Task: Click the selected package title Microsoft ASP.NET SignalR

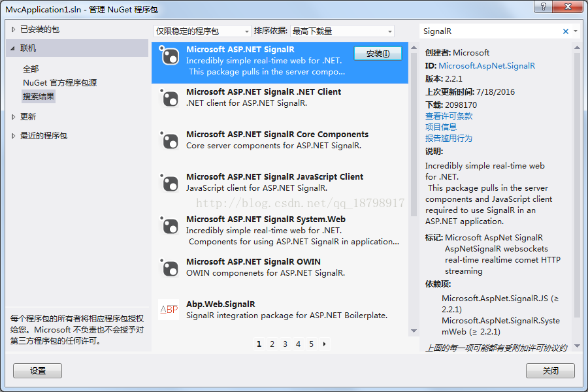Action: coord(240,50)
